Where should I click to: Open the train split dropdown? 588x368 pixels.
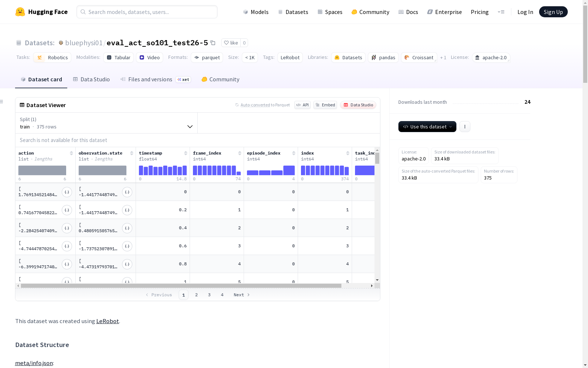coord(106,123)
